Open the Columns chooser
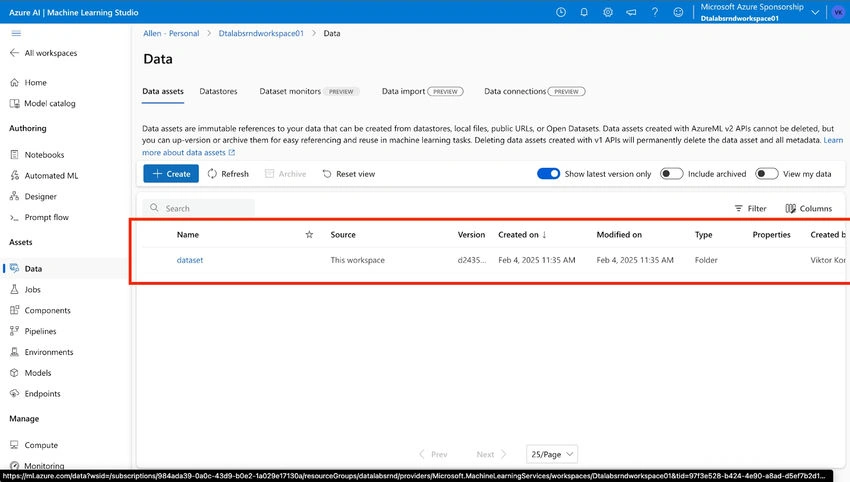 point(808,208)
